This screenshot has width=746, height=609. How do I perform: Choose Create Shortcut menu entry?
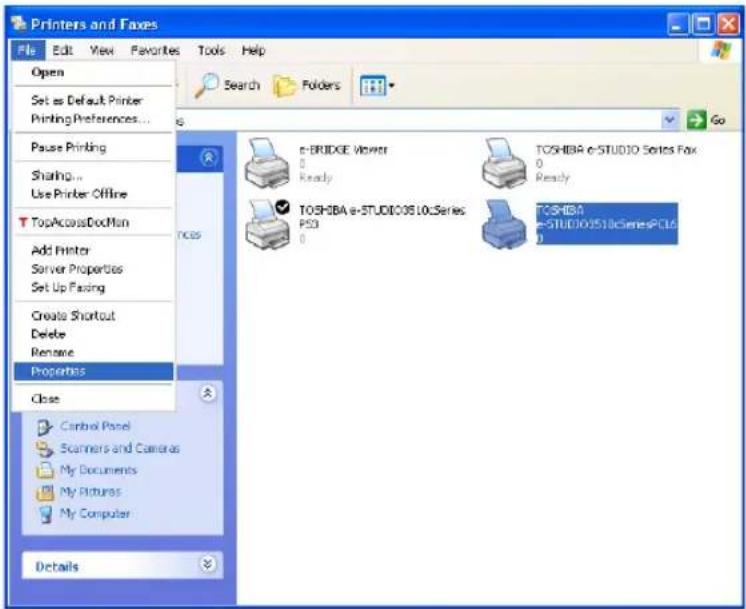[94, 315]
